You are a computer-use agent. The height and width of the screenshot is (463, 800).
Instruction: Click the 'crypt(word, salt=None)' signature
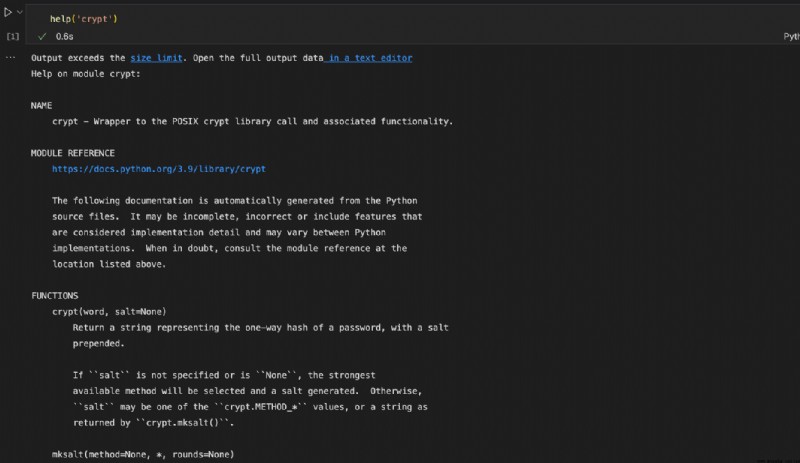point(109,311)
